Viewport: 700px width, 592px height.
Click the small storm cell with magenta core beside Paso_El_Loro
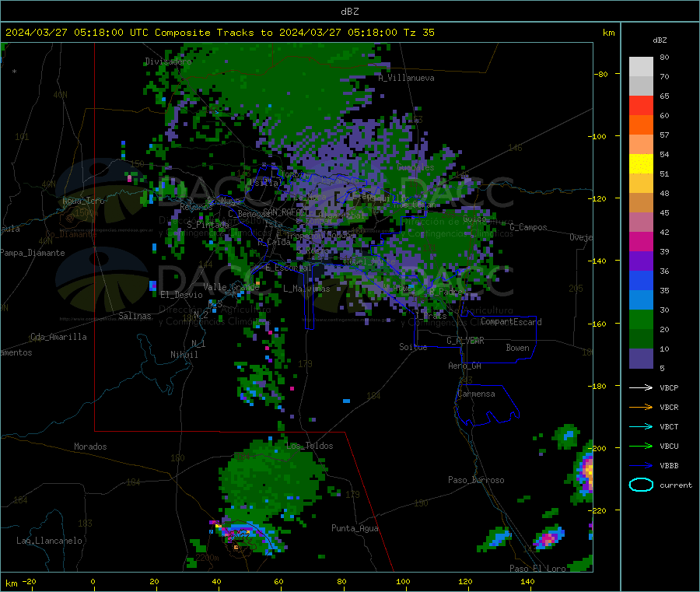(549, 538)
